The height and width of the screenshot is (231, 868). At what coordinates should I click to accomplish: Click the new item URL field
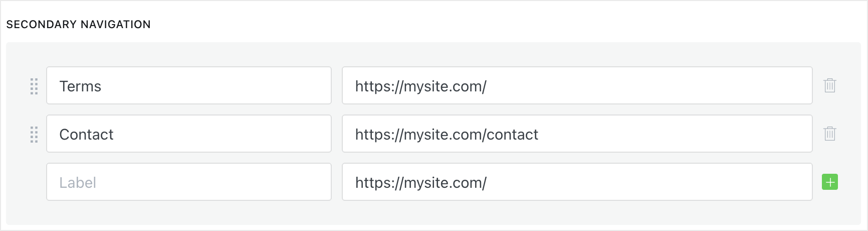point(576,182)
